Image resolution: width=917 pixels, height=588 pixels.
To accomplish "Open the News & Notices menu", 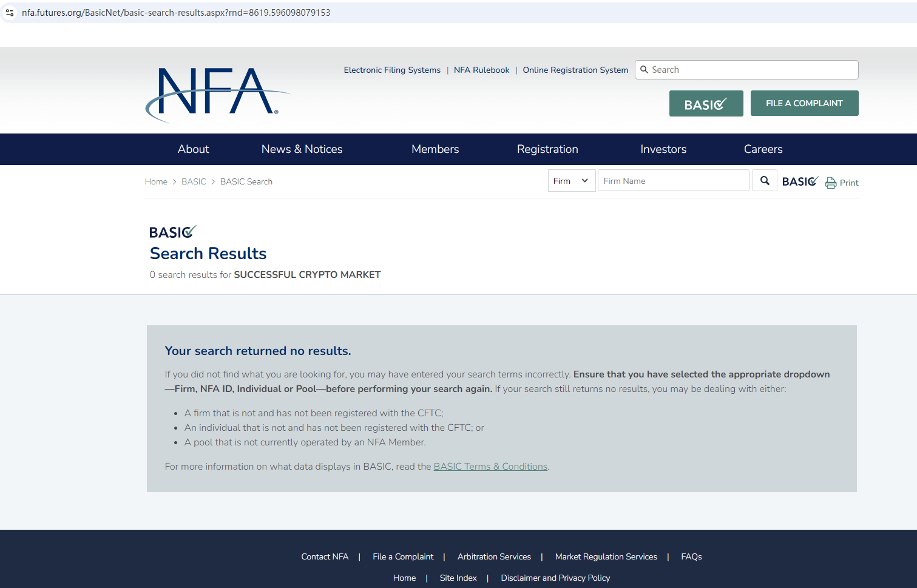I will 302,149.
